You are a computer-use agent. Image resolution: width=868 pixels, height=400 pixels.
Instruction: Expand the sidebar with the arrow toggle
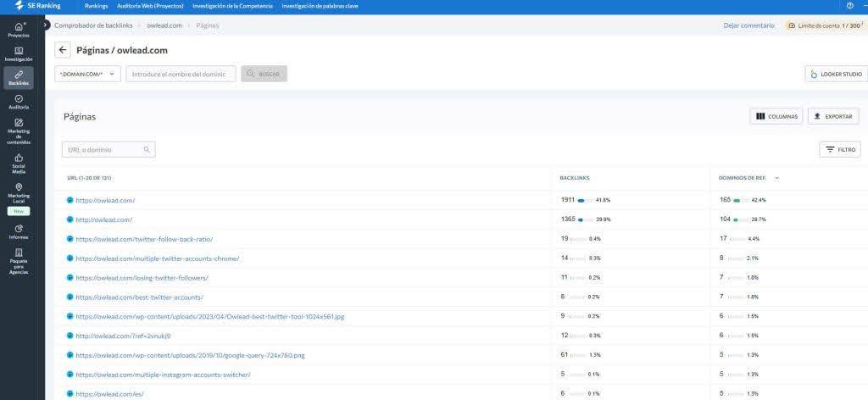pos(47,25)
